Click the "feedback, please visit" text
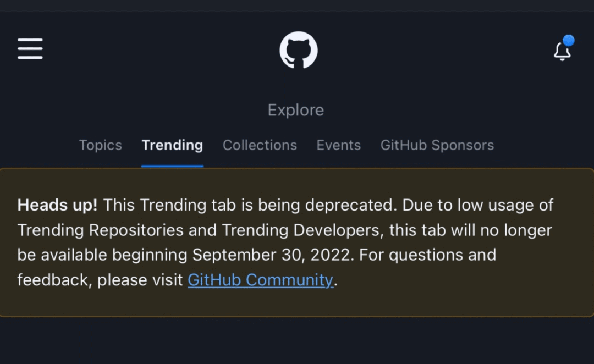Screen dimensions: 594x364 [x=100, y=280]
